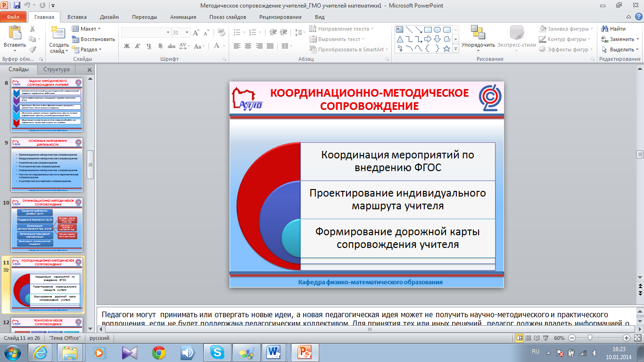Toggle text shadow formatting

click(x=160, y=46)
